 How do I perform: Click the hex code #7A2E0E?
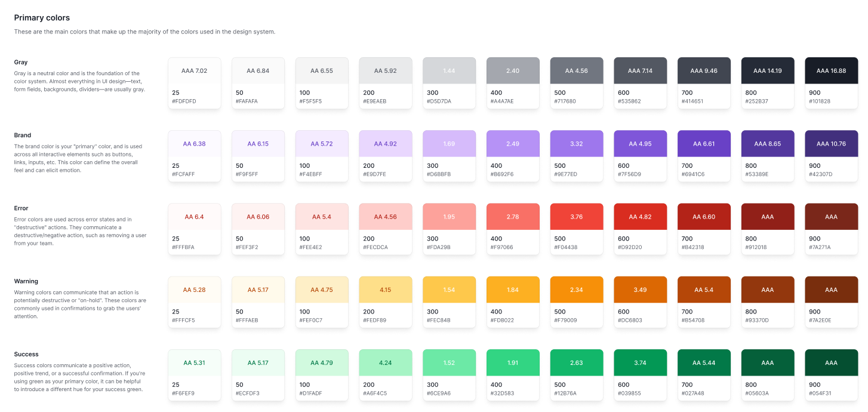pos(821,321)
